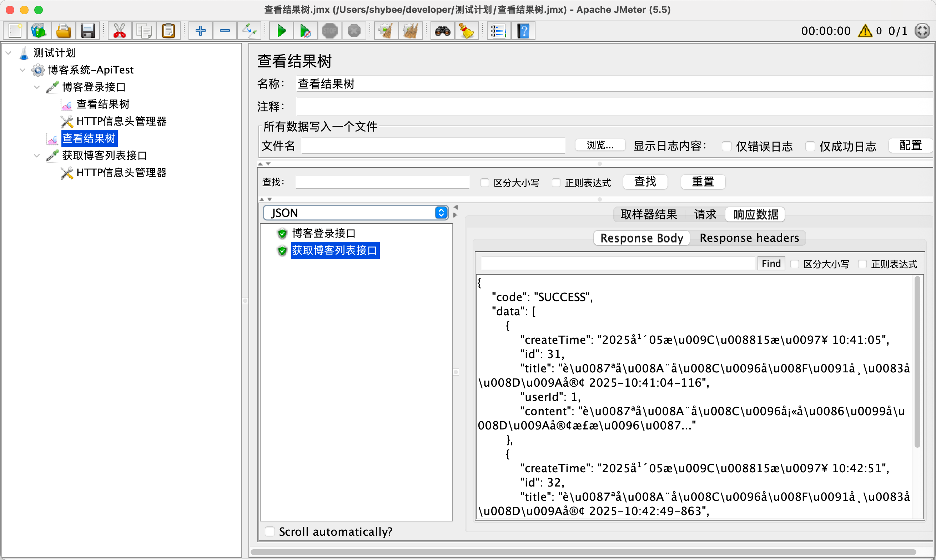Image resolution: width=936 pixels, height=560 pixels.
Task: Click the Cut scissors icon
Action: (x=120, y=31)
